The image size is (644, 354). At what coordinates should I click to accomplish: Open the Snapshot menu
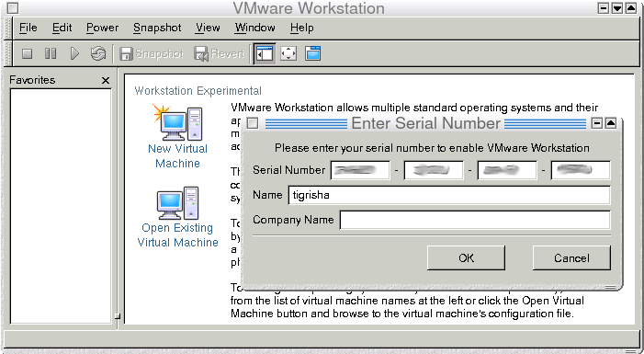(x=157, y=28)
